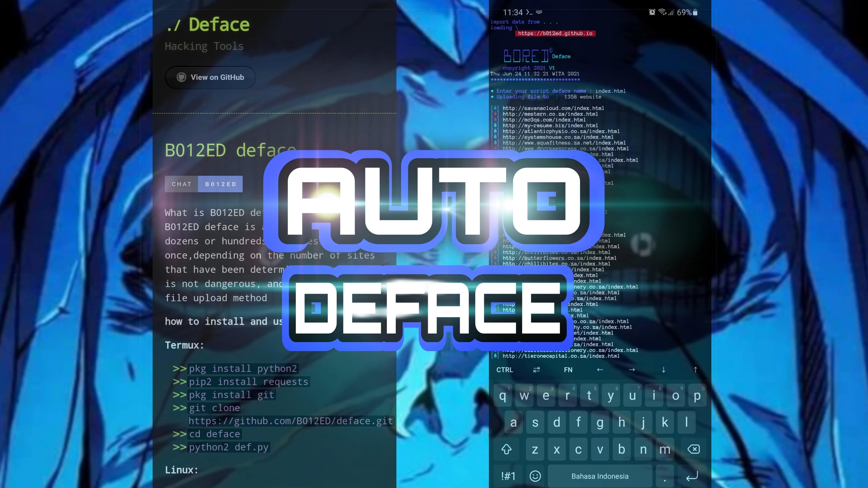This screenshot has height=488, width=868.
Task: Click the GitHub icon to view repository
Action: 181,77
